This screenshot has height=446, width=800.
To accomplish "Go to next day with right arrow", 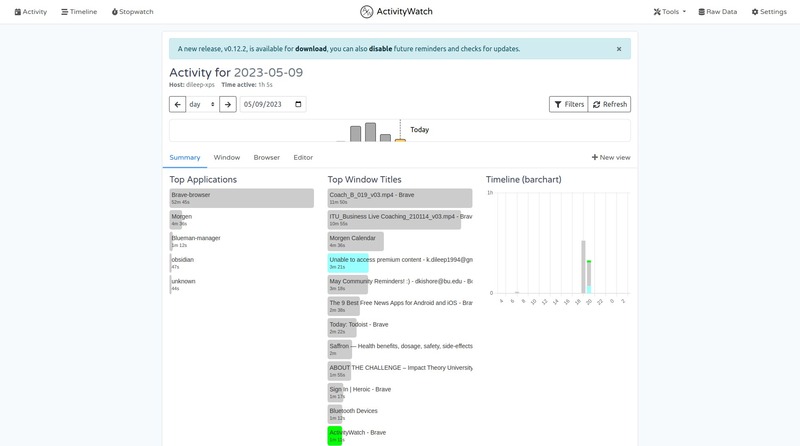I will 228,104.
